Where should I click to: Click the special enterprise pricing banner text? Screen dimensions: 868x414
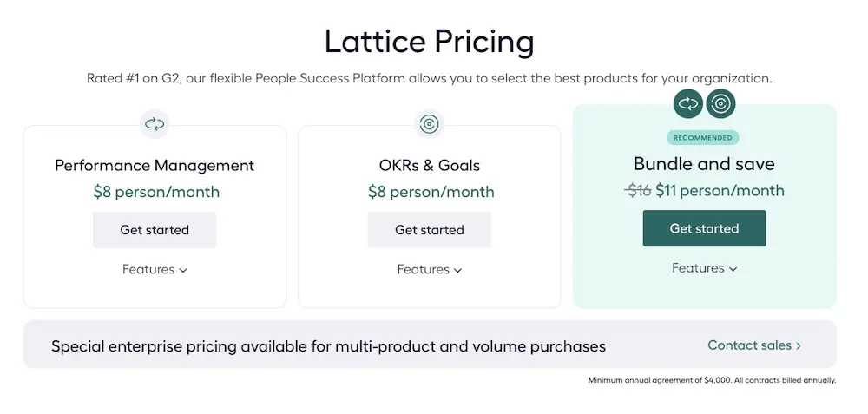pos(328,346)
